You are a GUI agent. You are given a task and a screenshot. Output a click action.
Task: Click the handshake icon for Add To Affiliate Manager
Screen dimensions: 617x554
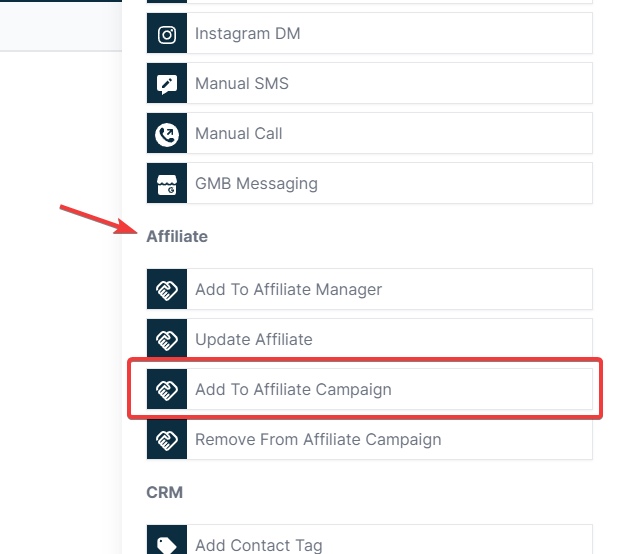167,290
